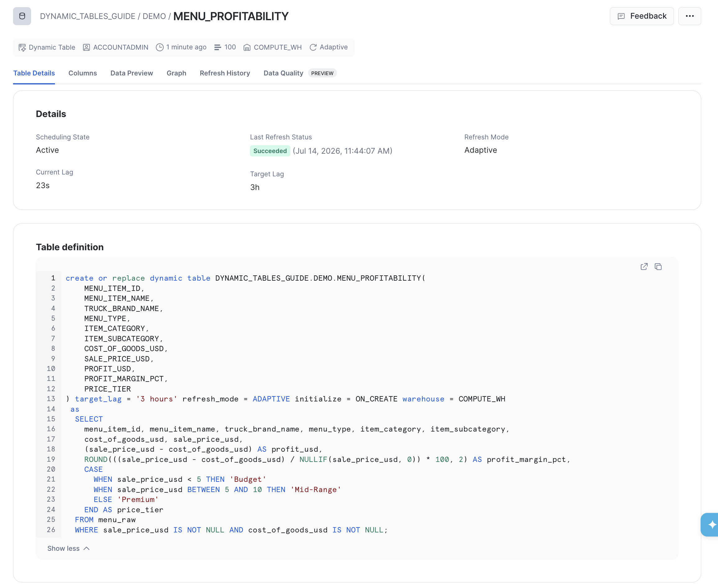This screenshot has height=588, width=718.
Task: Click DYNAMIC_TABLES_GUIDE breadcrumb link
Action: point(87,16)
